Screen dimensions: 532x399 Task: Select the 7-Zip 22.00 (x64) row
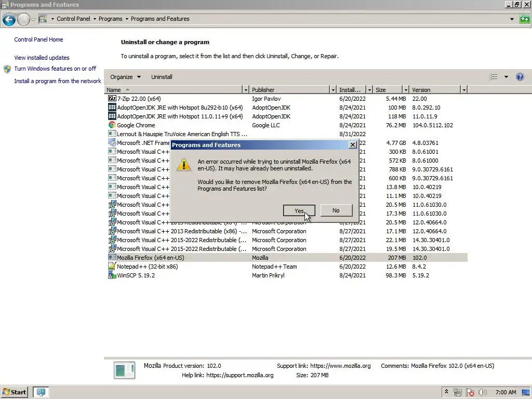point(287,99)
